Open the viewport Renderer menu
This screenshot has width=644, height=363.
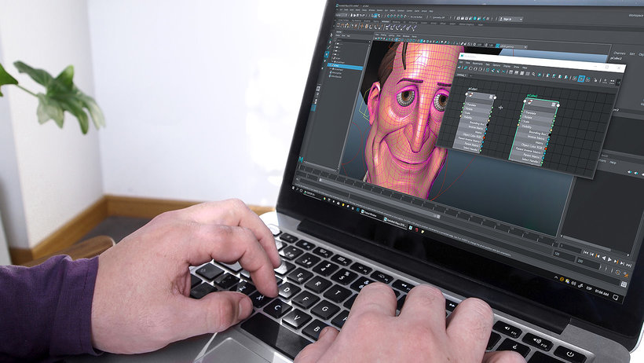(x=406, y=36)
